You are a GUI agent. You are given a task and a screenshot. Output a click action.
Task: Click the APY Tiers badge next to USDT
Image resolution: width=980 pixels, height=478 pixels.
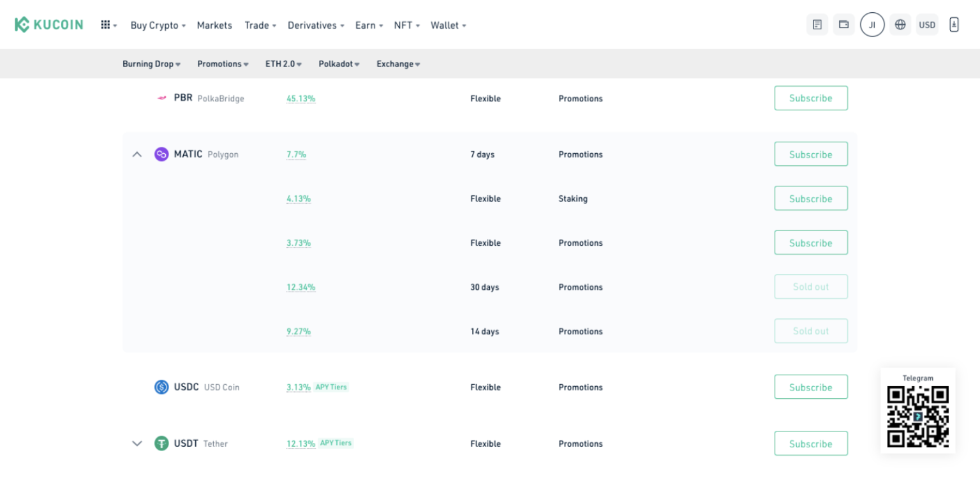tap(336, 443)
